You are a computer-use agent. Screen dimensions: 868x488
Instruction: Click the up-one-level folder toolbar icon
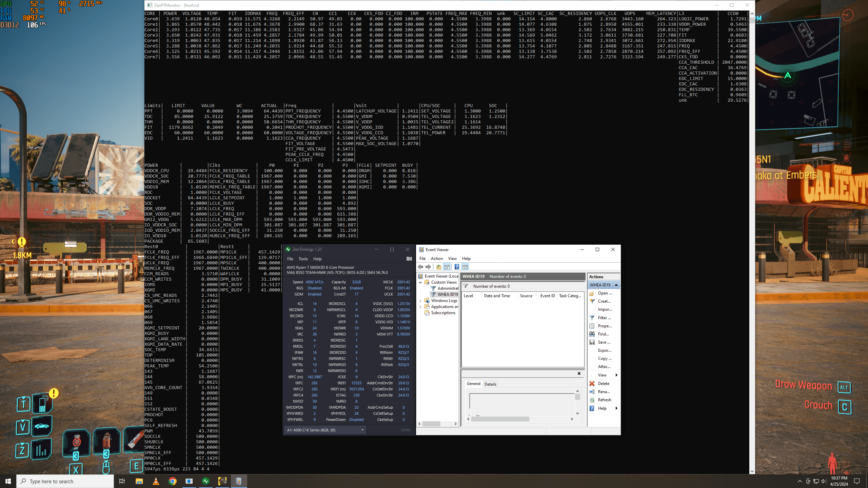click(x=439, y=267)
